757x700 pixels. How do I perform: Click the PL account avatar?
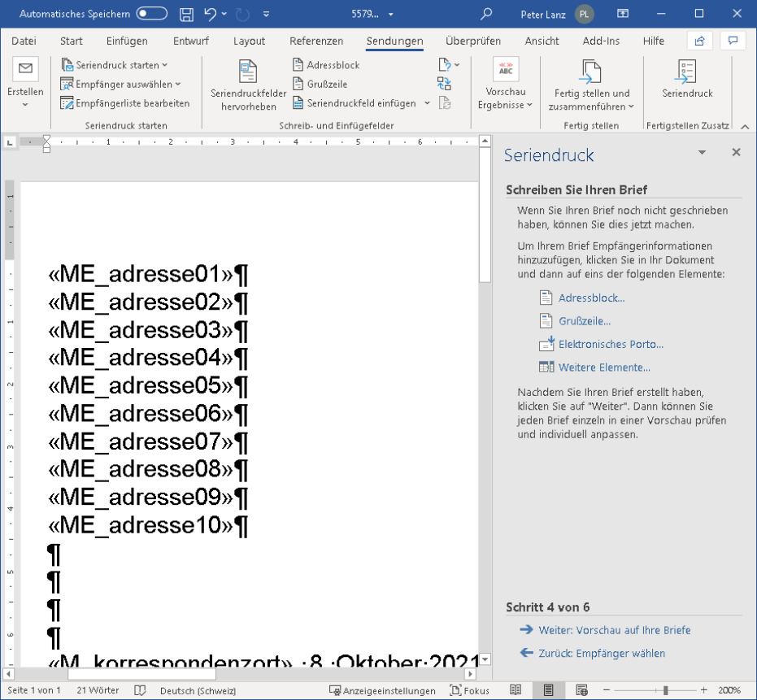pos(584,15)
